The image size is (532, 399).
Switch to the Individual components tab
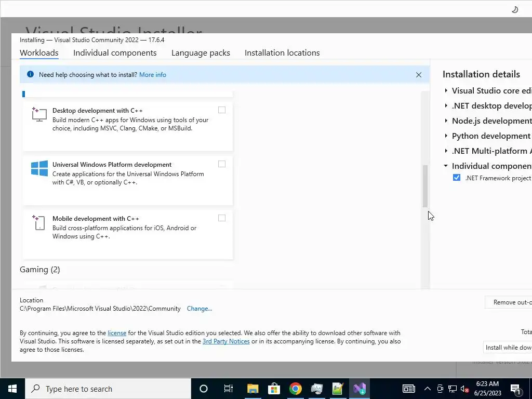tap(115, 53)
